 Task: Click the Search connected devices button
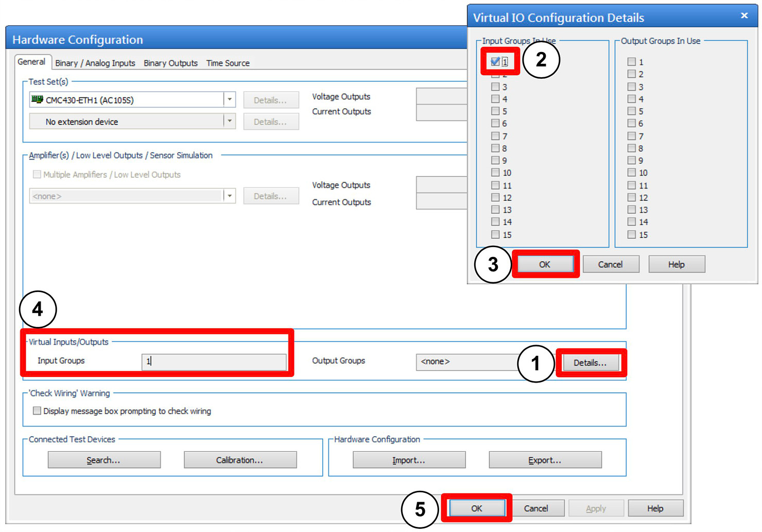104,460
